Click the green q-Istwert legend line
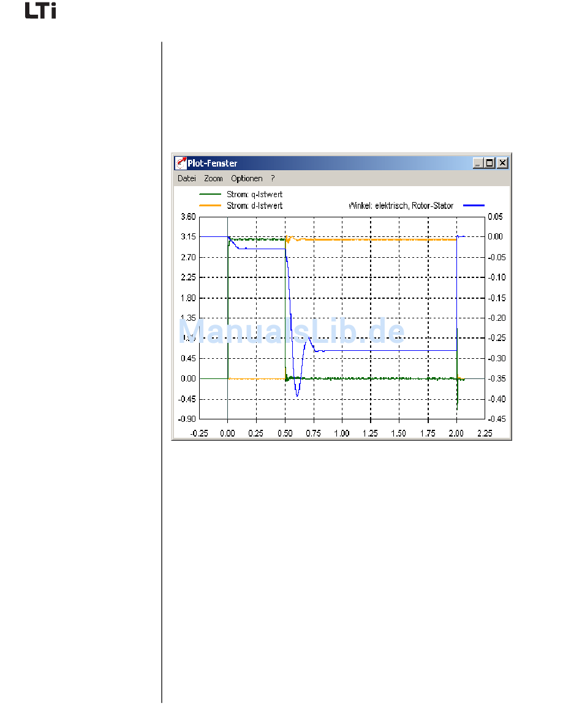 210,194
